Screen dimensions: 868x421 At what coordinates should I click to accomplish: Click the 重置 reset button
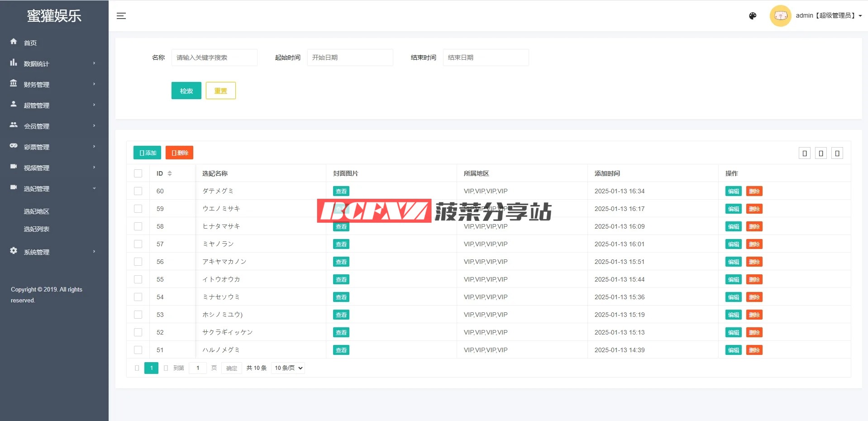(x=220, y=91)
